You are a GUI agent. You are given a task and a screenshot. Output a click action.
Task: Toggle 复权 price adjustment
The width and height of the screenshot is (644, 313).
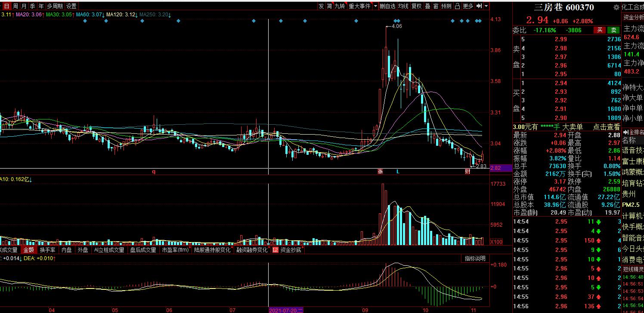point(416,6)
